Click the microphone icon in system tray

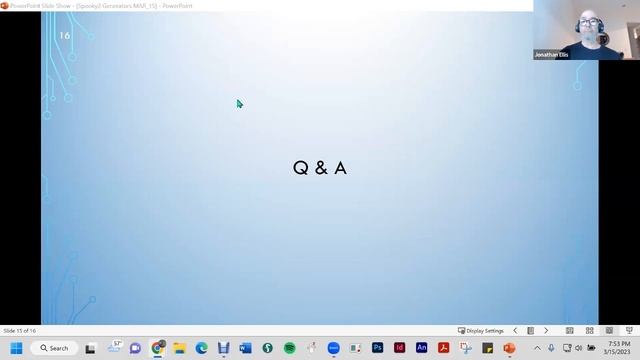tap(551, 348)
